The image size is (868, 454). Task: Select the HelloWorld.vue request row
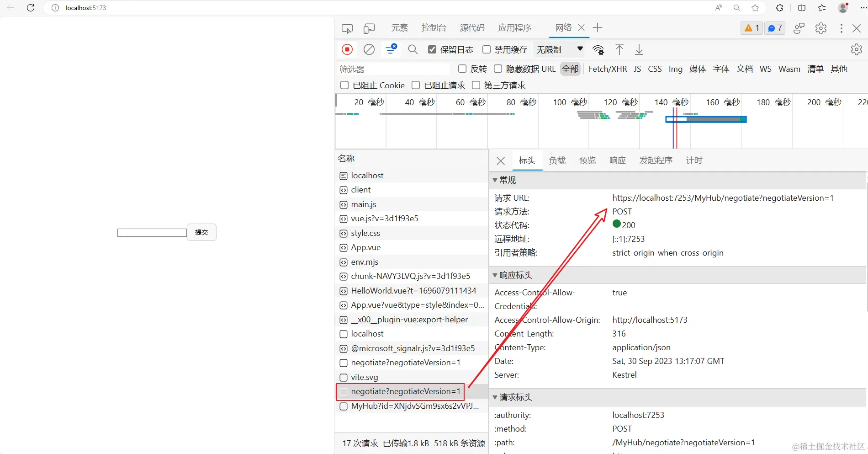point(412,291)
